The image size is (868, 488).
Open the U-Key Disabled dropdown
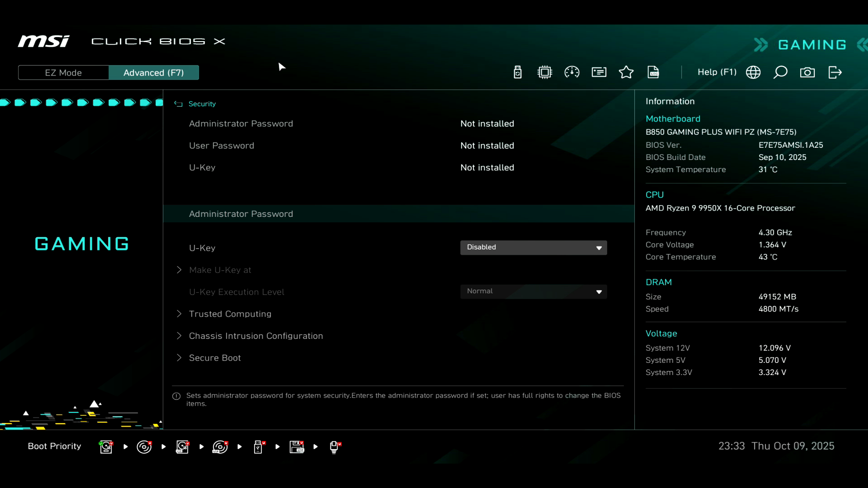click(x=533, y=248)
